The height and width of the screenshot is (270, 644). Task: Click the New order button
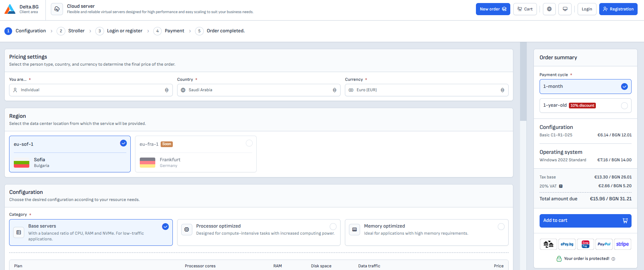493,9
